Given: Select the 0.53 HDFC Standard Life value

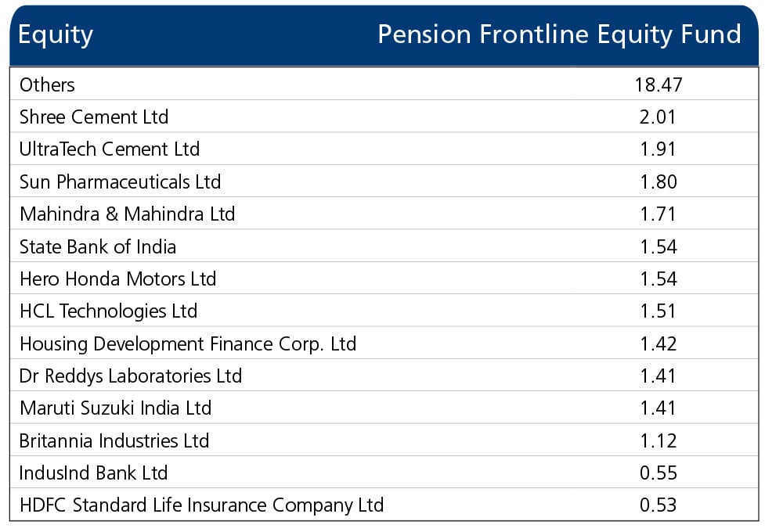Looking at the screenshot, I should (658, 505).
